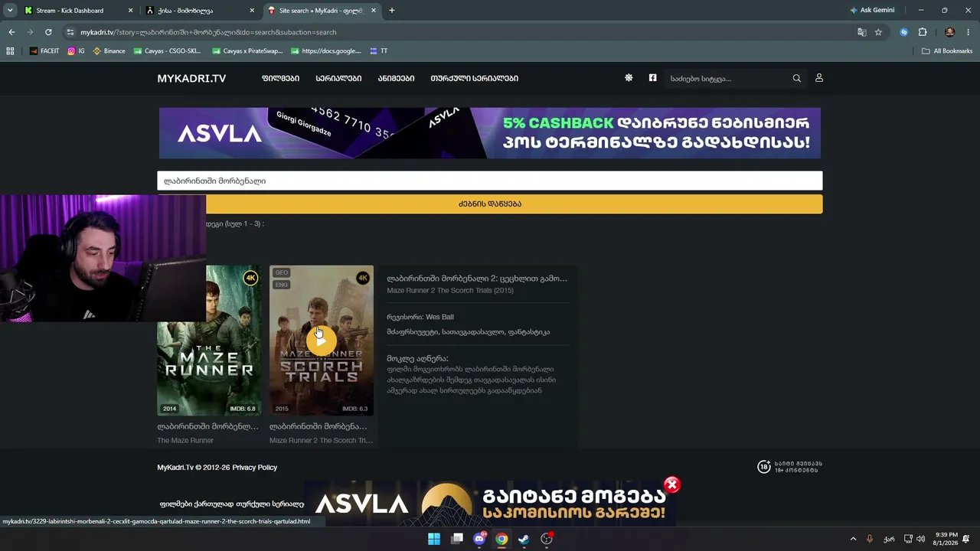Click 'Maze Runner 2 The Scorch Trials (2015)' text
This screenshot has width=980, height=551.
click(x=450, y=291)
